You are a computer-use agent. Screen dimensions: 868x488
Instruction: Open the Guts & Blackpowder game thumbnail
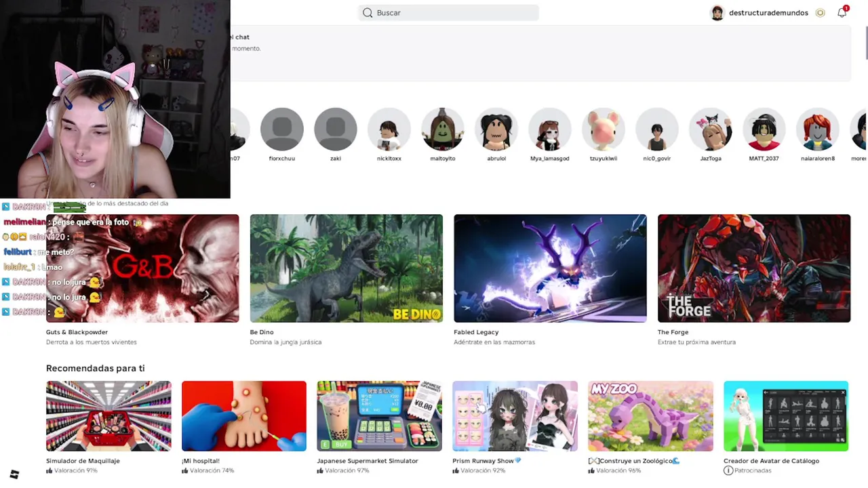[x=142, y=268]
